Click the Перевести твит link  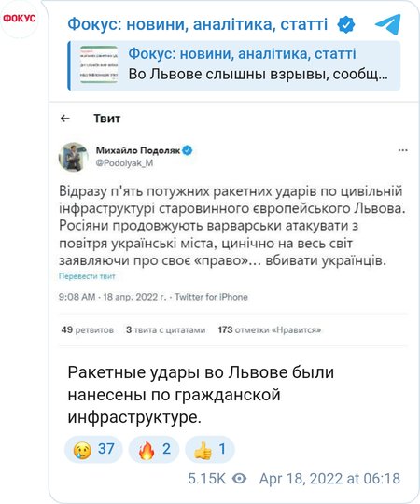[87, 276]
